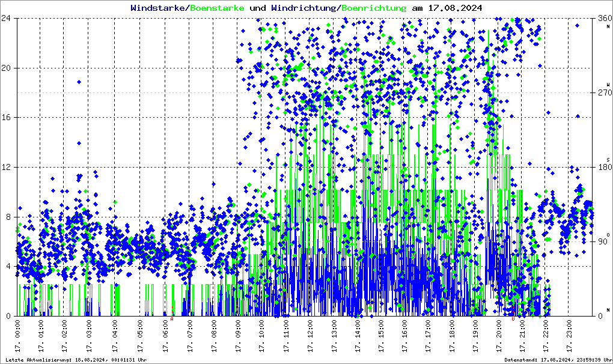This screenshot has height=364, width=613.
Task: Click the red 'U' sunset marker
Action: coord(513,319)
